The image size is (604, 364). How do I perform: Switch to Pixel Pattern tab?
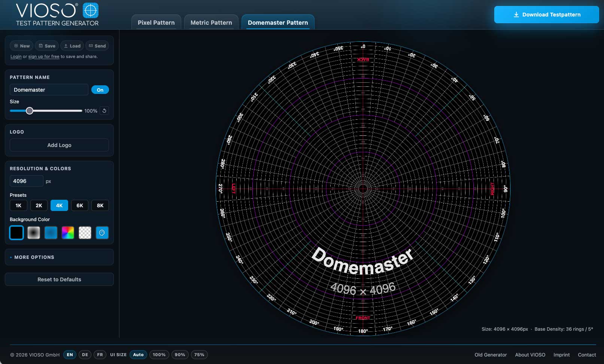(156, 22)
